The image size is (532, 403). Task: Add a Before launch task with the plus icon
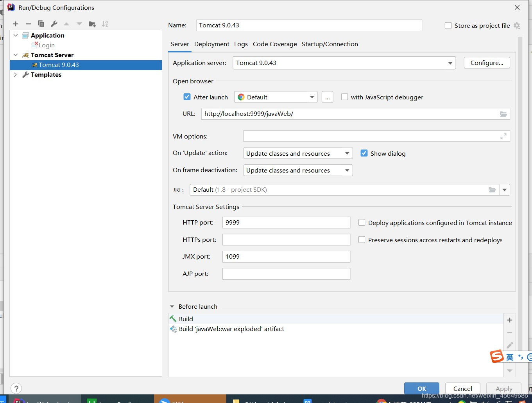(510, 320)
